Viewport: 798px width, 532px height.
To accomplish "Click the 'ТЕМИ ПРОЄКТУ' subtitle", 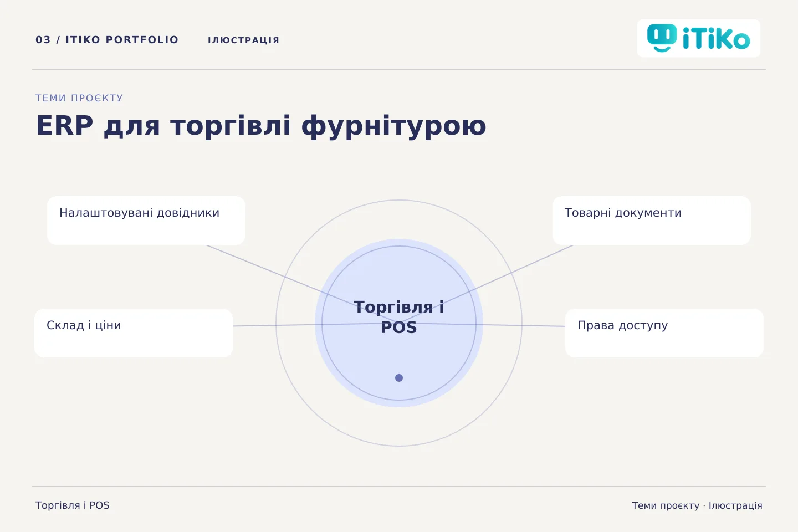I will 79,98.
